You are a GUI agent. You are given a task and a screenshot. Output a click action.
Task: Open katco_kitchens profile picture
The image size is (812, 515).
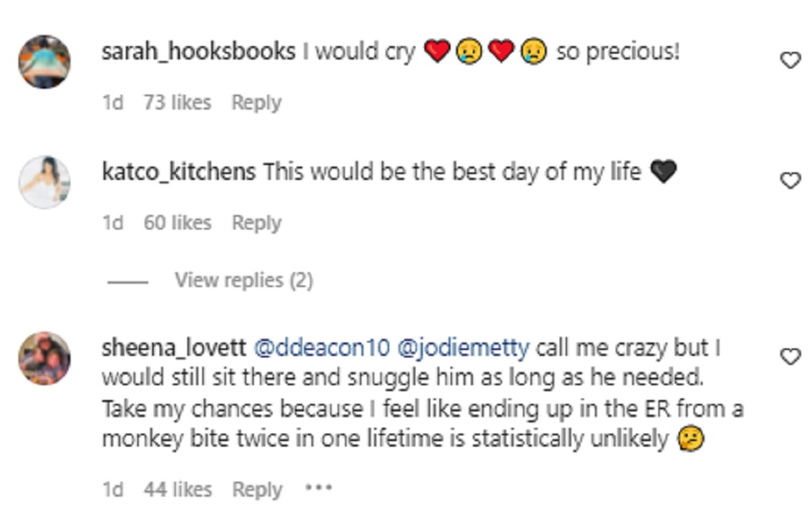[x=44, y=181]
